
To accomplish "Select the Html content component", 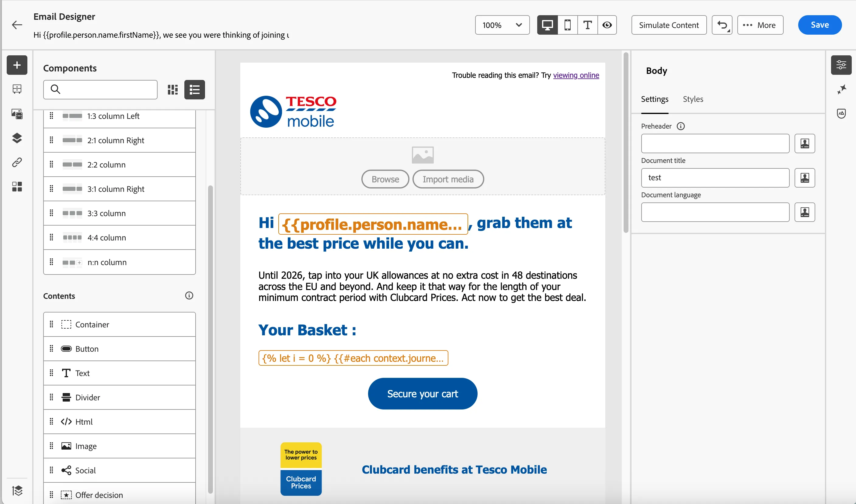I will pos(119,422).
